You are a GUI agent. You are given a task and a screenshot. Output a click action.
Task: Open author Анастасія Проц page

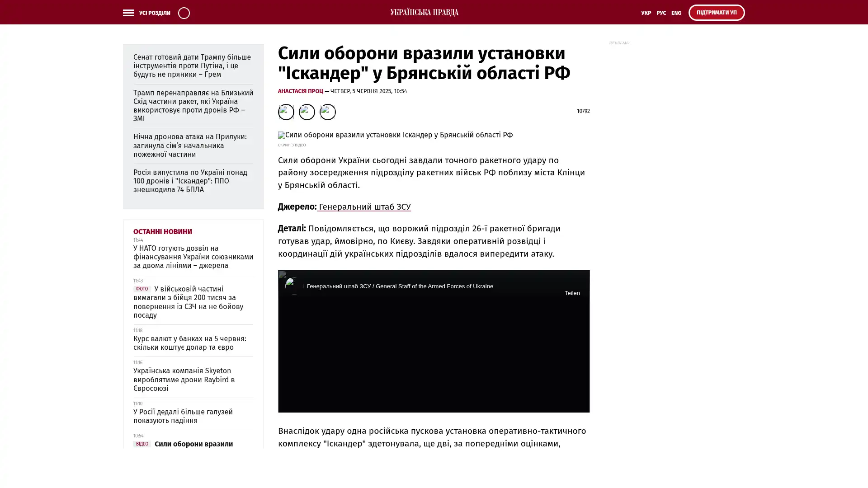coord(300,91)
